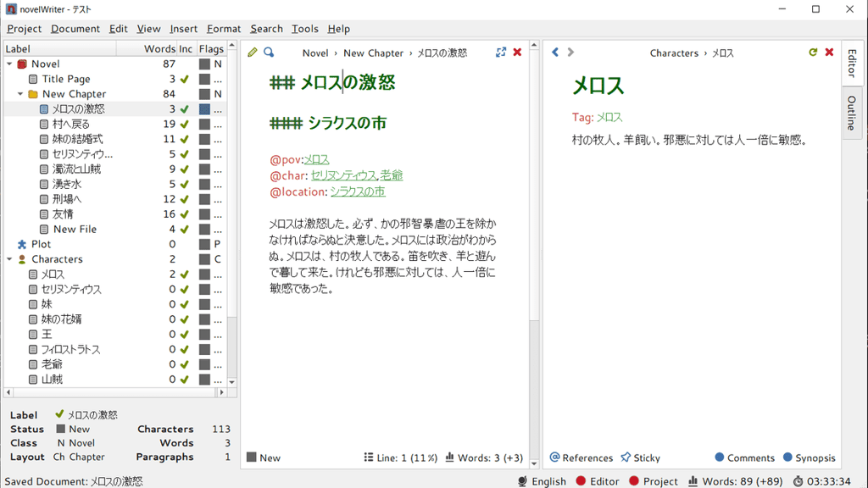
Task: Click the clock session timer icon
Action: click(x=798, y=481)
